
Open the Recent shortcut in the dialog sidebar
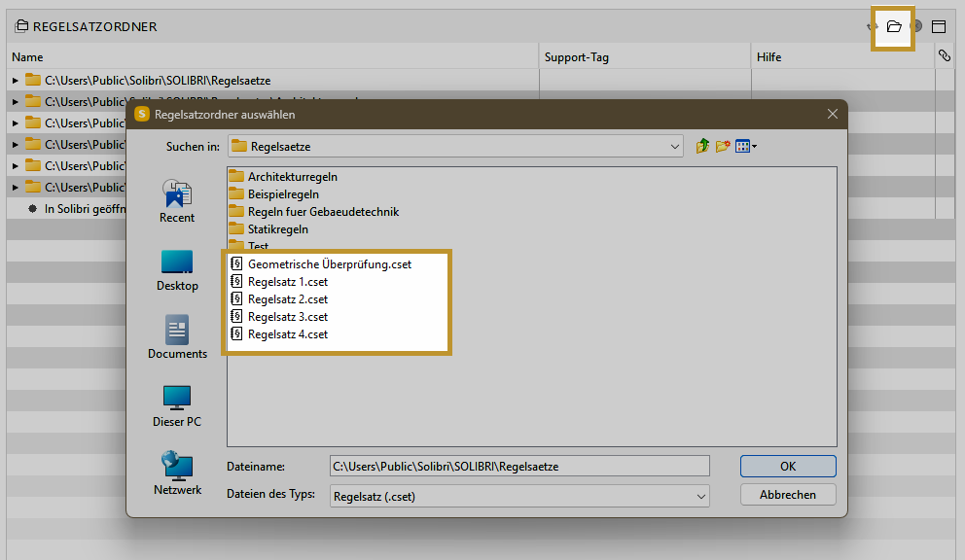(177, 201)
